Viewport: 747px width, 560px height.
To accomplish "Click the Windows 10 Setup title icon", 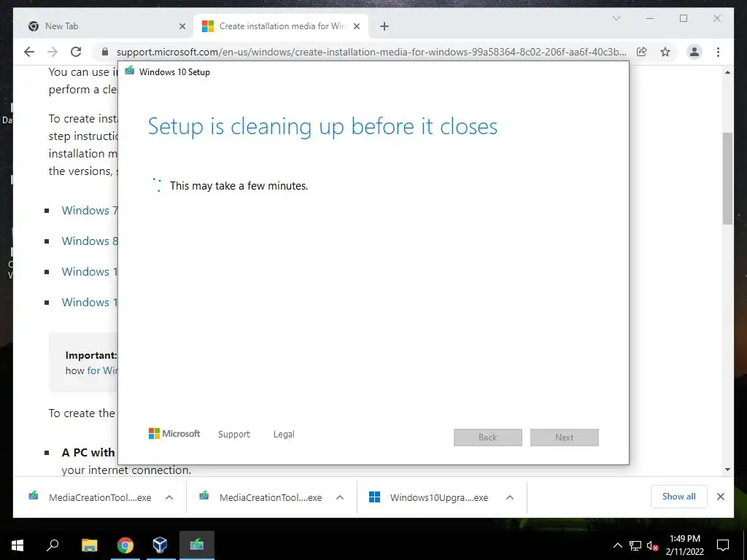I will point(130,71).
